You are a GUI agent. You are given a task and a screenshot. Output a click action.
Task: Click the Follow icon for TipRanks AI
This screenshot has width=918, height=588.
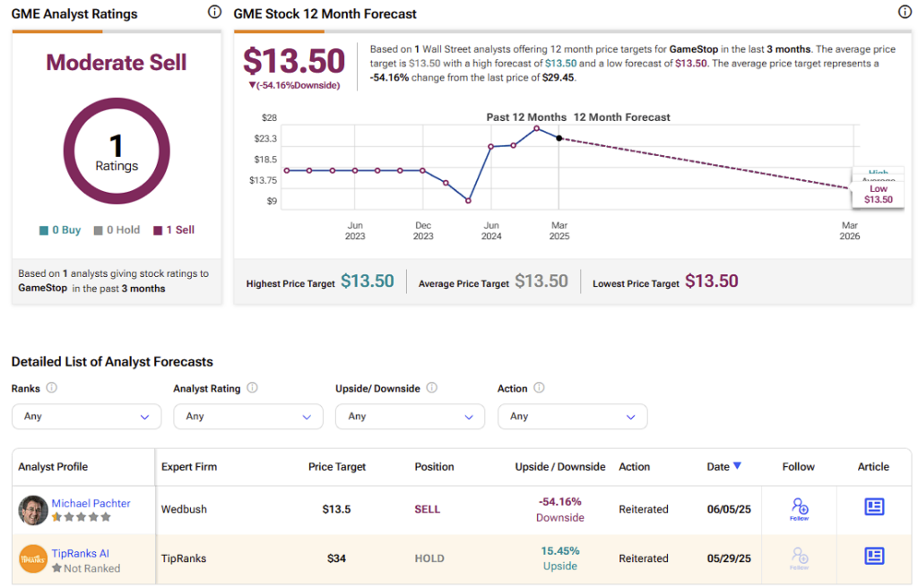[799, 558]
